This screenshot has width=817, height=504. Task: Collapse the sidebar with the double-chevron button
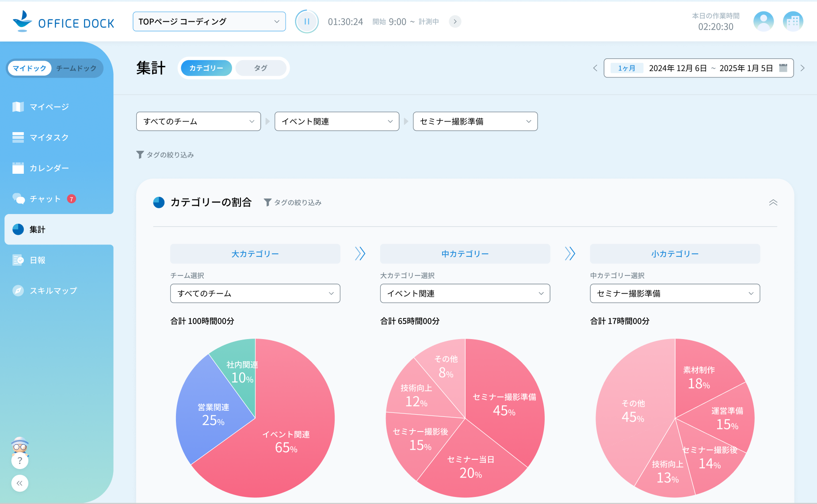pyautogui.click(x=20, y=483)
